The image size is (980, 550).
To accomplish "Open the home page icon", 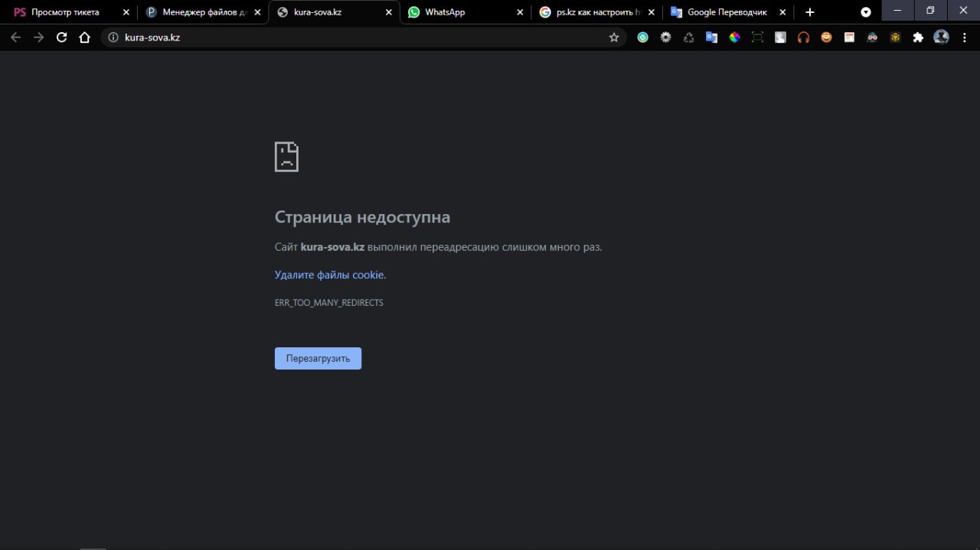I will coord(85,37).
